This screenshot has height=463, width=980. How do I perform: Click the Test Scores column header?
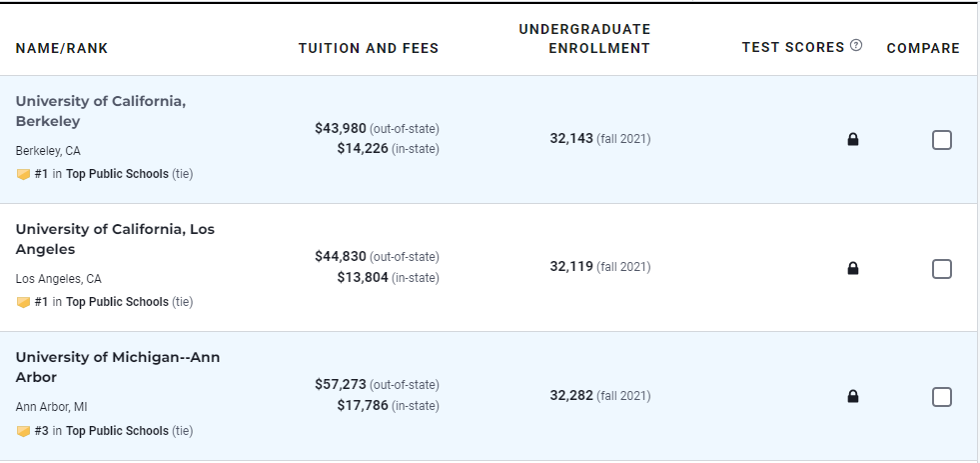pos(793,48)
